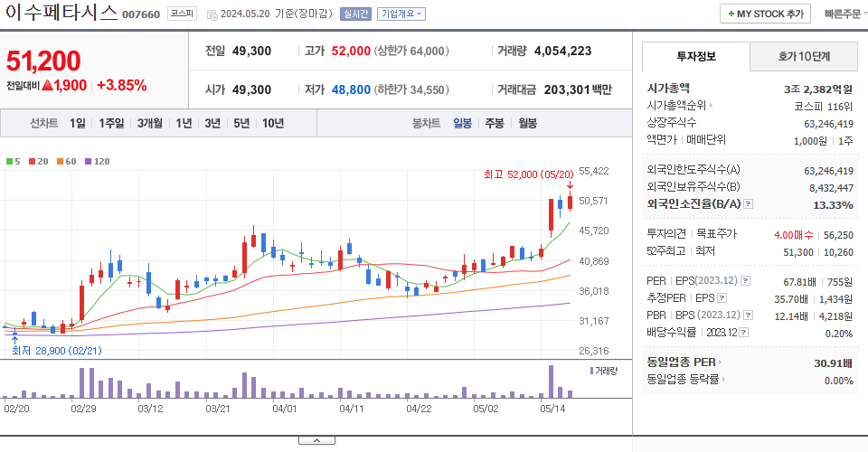Select the 1일 line chart range
Viewport: 868px width, 452px height.
click(78, 123)
